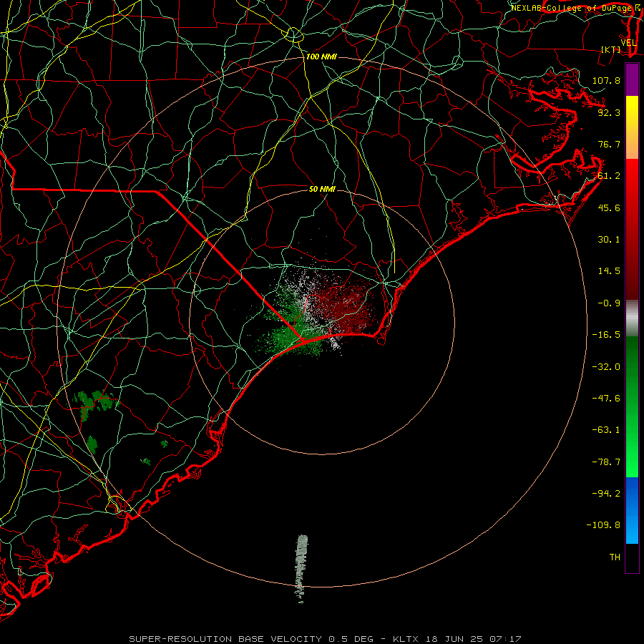Click the black TH segment of the color bar
Viewport: 644px width, 644px height.
click(x=632, y=558)
